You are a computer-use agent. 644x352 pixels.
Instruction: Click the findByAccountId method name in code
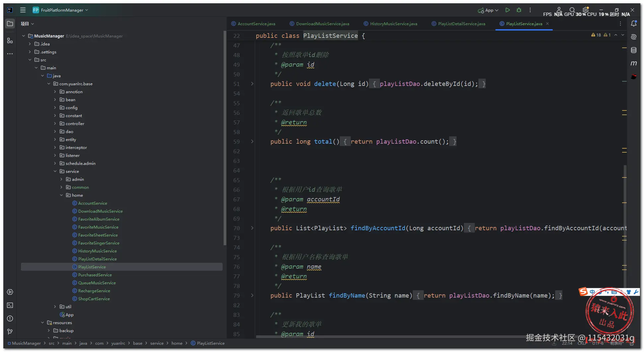378,228
